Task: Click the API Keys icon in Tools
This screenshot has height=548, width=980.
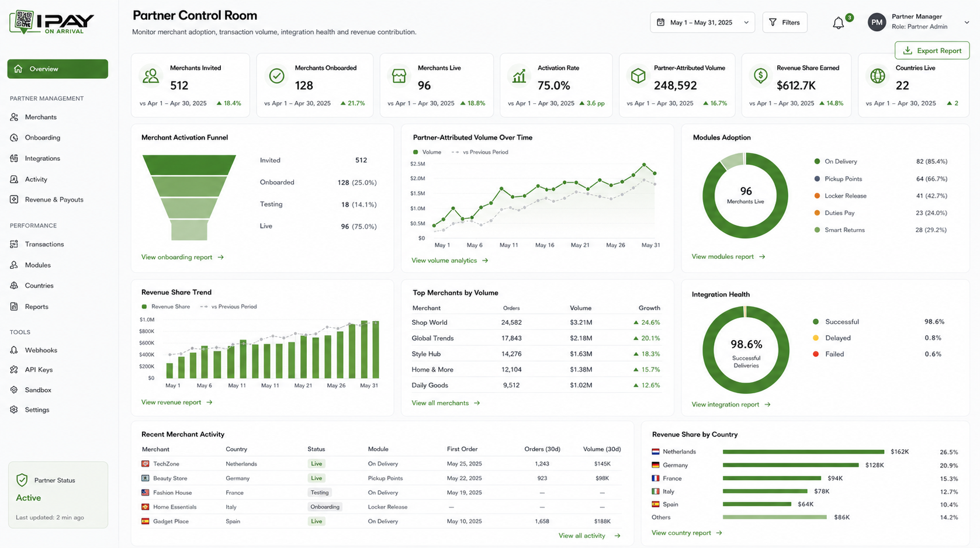Action: point(14,370)
